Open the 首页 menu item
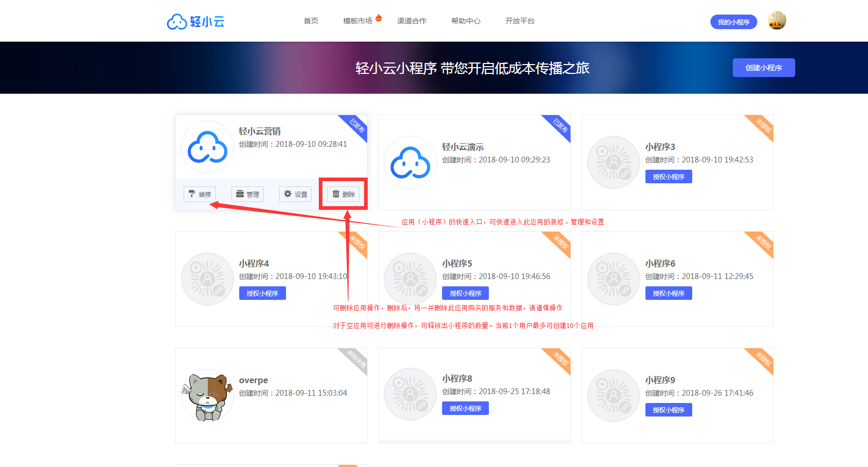 (x=311, y=21)
